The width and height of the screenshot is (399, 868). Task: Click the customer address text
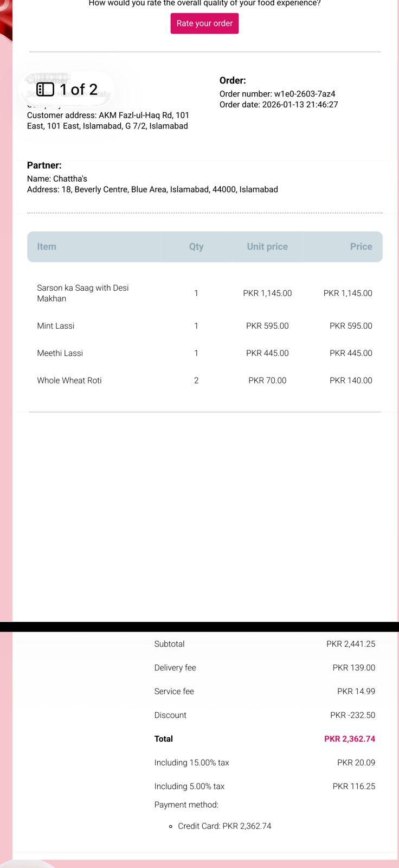tap(108, 120)
